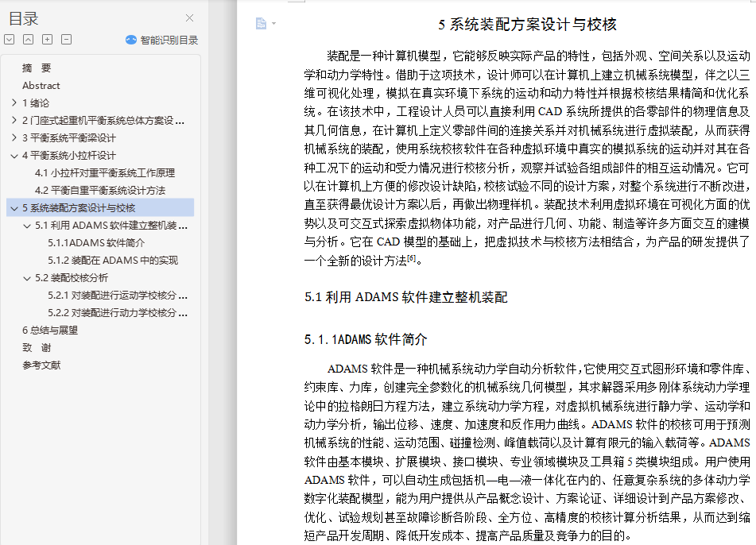Click the chapter title 5 系统装配方案设计与校核
The width and height of the screenshot is (756, 545).
[x=527, y=25]
